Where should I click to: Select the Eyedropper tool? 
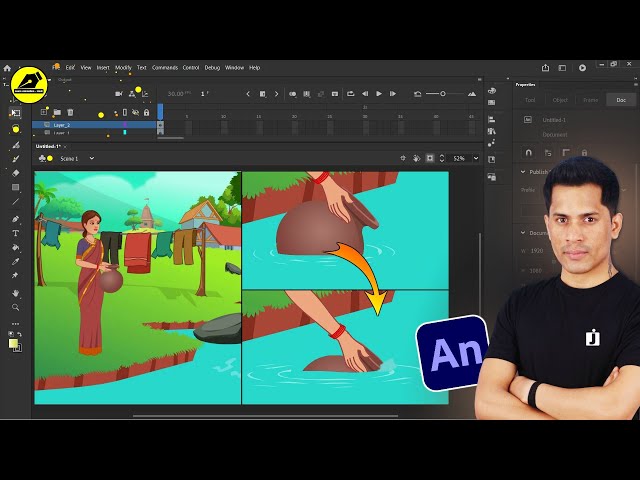coord(16,262)
